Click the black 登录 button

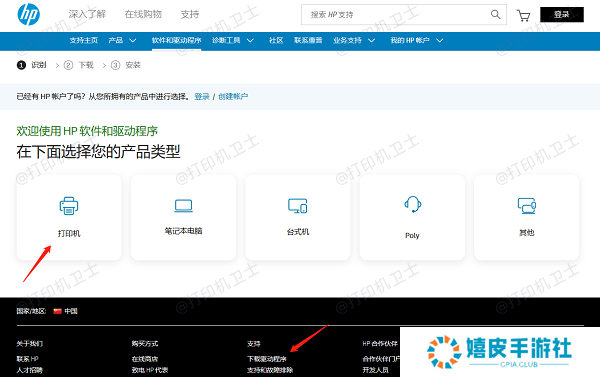pyautogui.click(x=562, y=15)
